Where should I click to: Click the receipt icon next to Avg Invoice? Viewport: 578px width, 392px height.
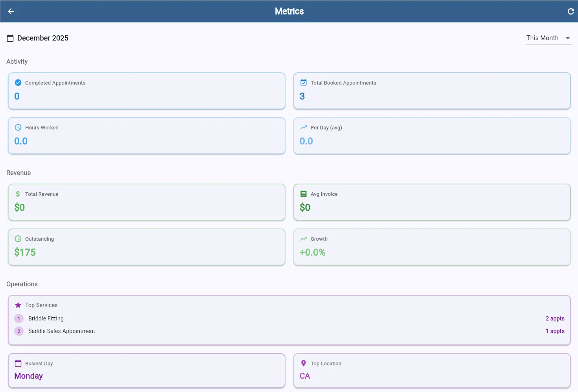click(303, 194)
